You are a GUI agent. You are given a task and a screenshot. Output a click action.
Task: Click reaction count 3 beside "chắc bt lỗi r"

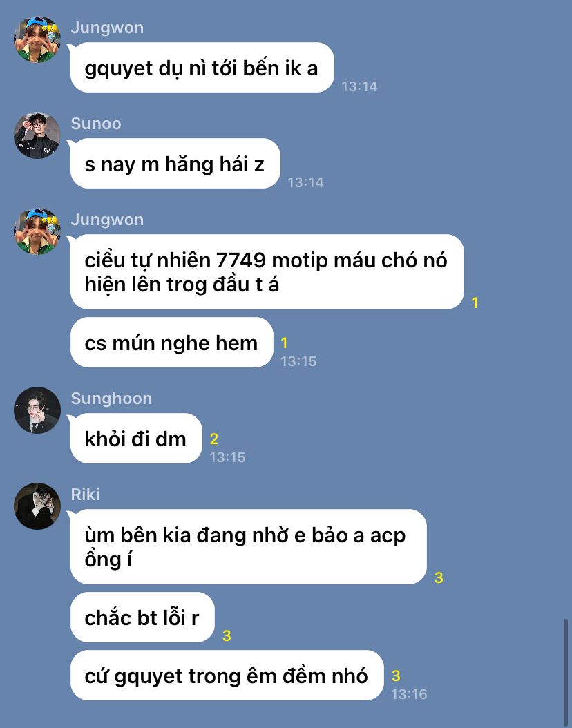(227, 635)
